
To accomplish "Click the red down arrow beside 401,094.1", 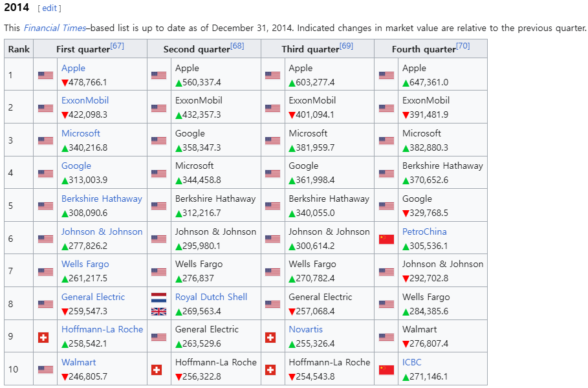I will (292, 115).
